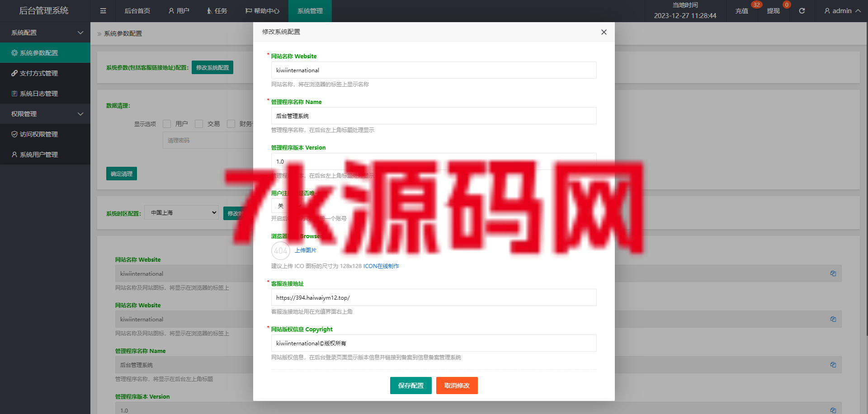Open the admin user menu
Image resolution: width=868 pixels, height=414 pixels.
tap(842, 11)
